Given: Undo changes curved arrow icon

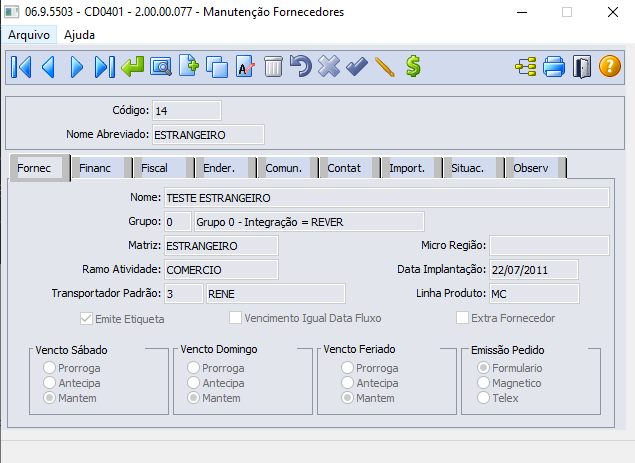Looking at the screenshot, I should point(301,66).
